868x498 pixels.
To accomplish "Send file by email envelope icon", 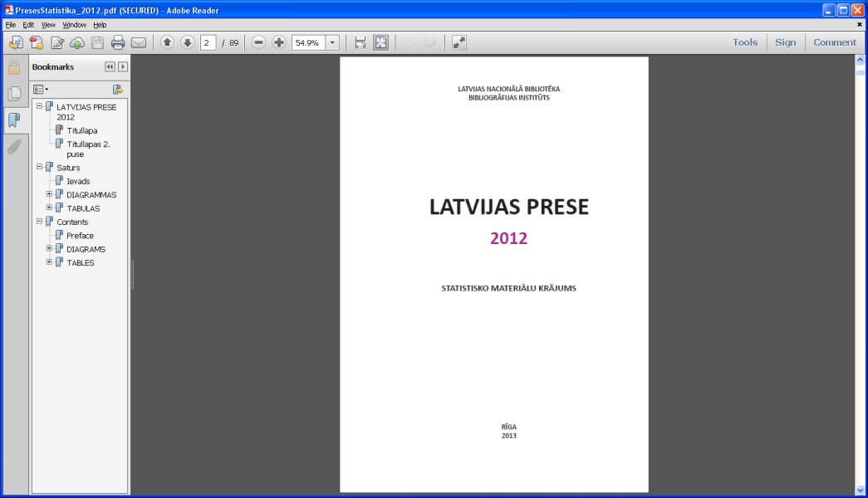I will (139, 42).
